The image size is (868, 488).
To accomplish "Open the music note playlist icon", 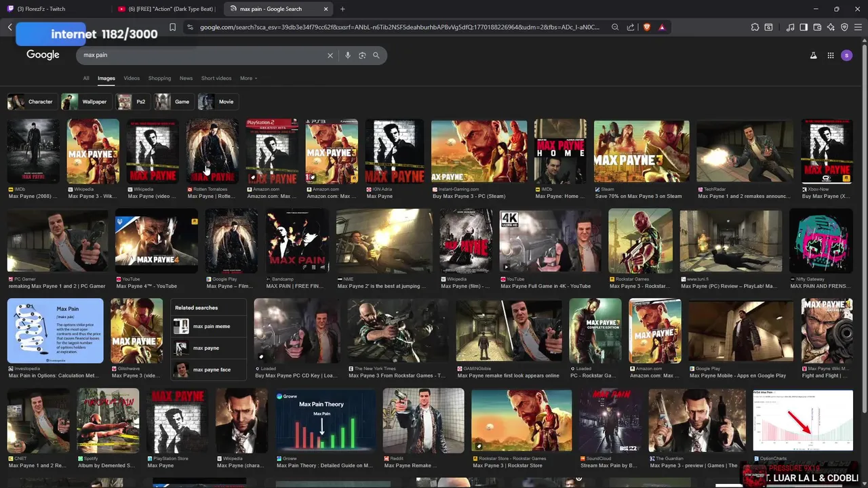I will pyautogui.click(x=790, y=27).
